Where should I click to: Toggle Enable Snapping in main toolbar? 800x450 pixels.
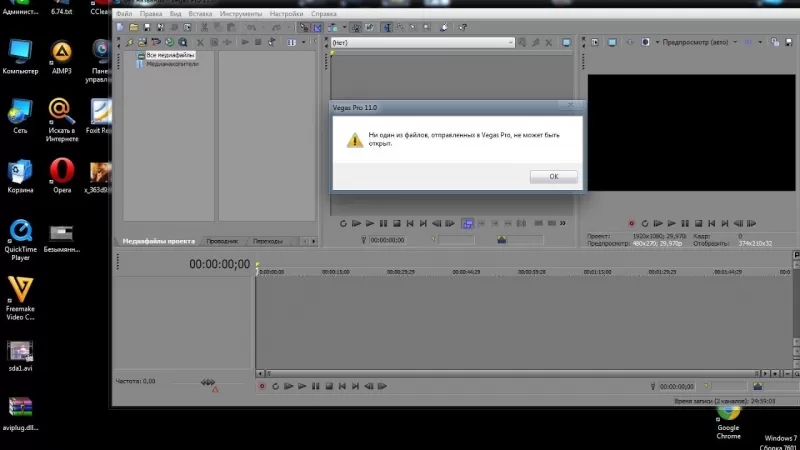[304, 27]
